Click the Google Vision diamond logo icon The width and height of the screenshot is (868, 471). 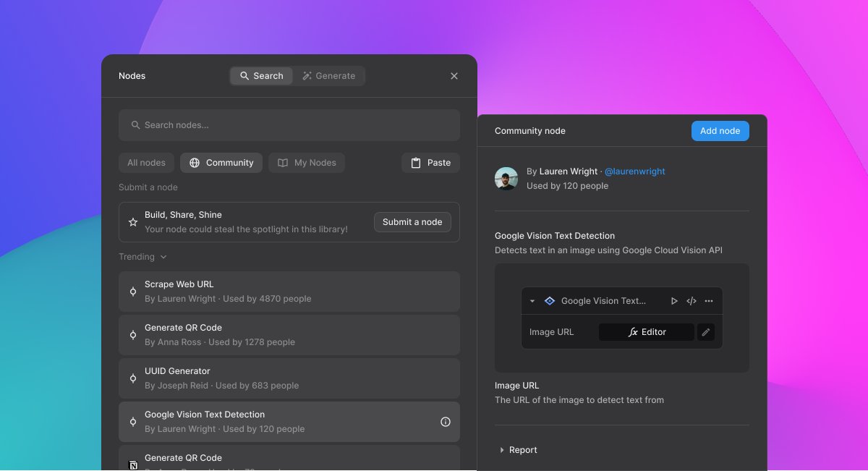(550, 301)
